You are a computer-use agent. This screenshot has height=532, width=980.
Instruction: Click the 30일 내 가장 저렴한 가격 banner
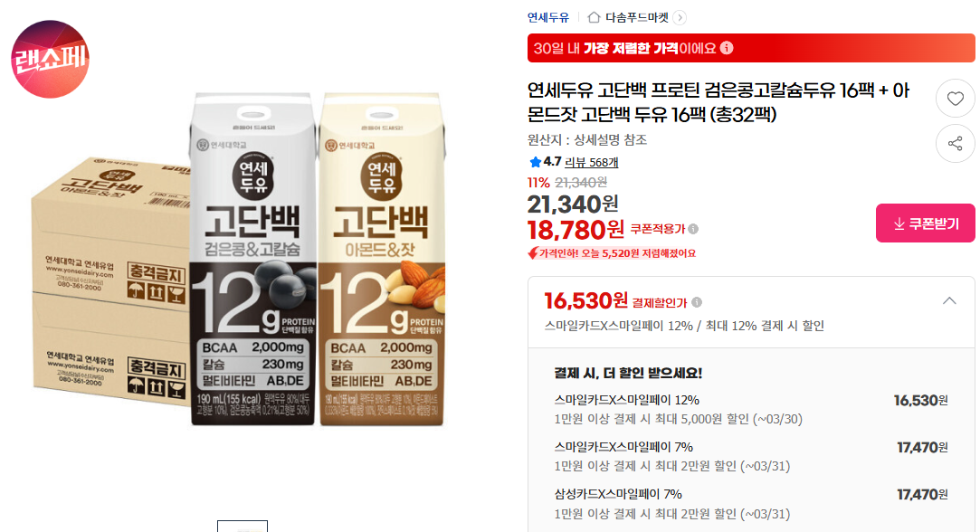pyautogui.click(x=751, y=48)
